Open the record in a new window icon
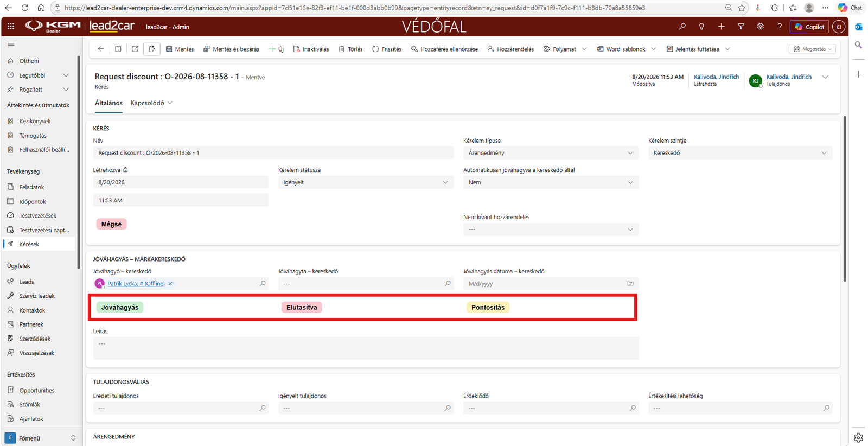The image size is (868, 446). (x=135, y=49)
